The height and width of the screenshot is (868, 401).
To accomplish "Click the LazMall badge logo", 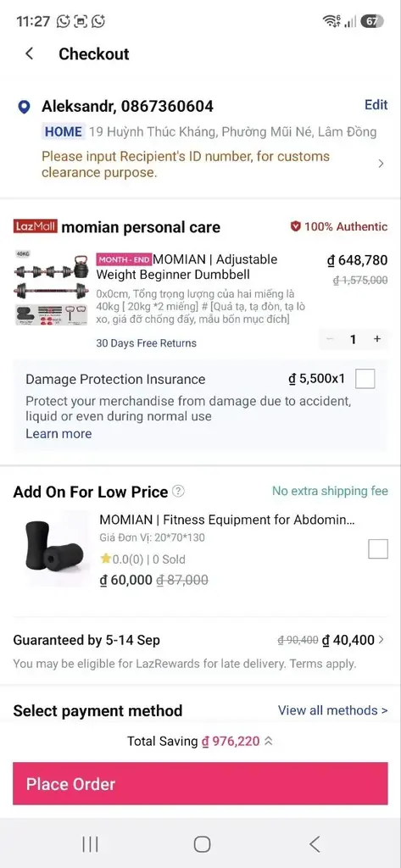I will [x=36, y=226].
